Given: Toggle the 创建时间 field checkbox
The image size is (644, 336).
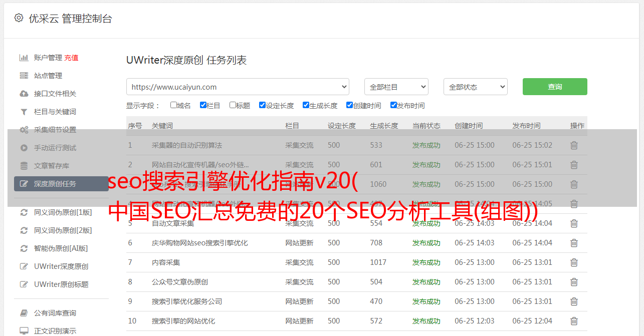Looking at the screenshot, I should click(x=349, y=105).
